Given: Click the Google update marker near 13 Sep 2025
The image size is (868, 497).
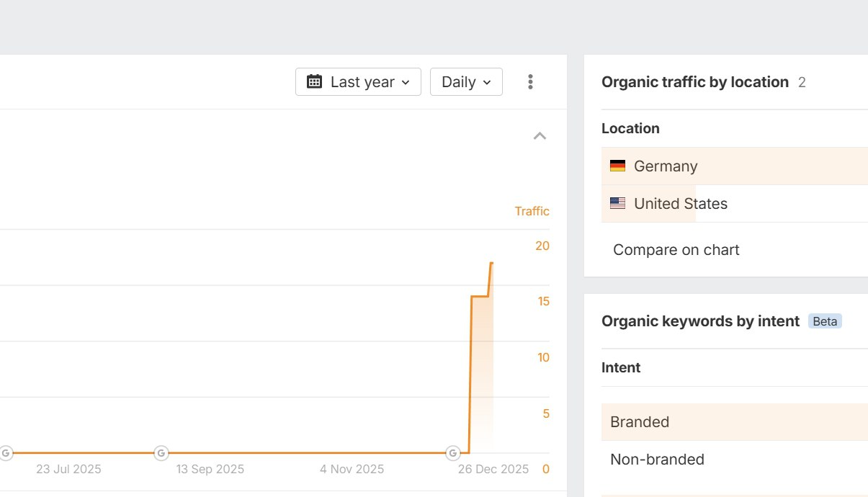Looking at the screenshot, I should 161,453.
